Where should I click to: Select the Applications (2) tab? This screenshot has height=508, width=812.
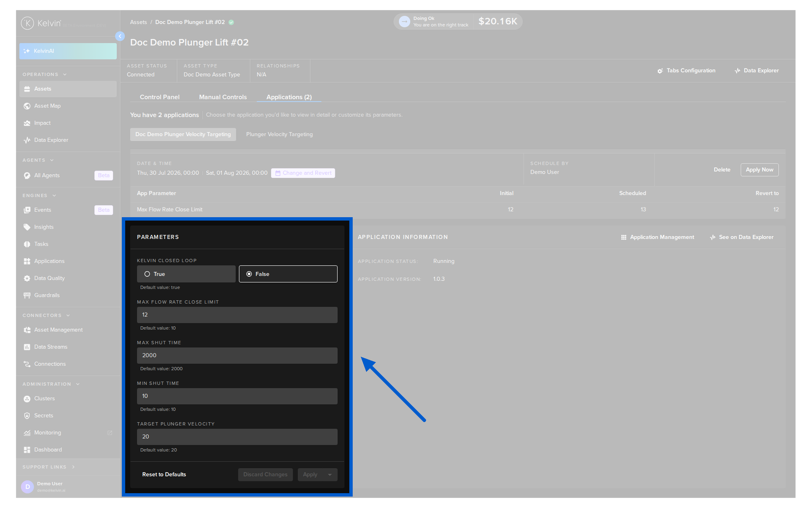289,97
